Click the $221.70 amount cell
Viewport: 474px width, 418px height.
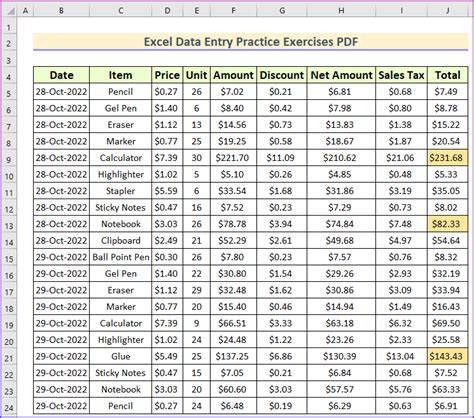(x=233, y=158)
